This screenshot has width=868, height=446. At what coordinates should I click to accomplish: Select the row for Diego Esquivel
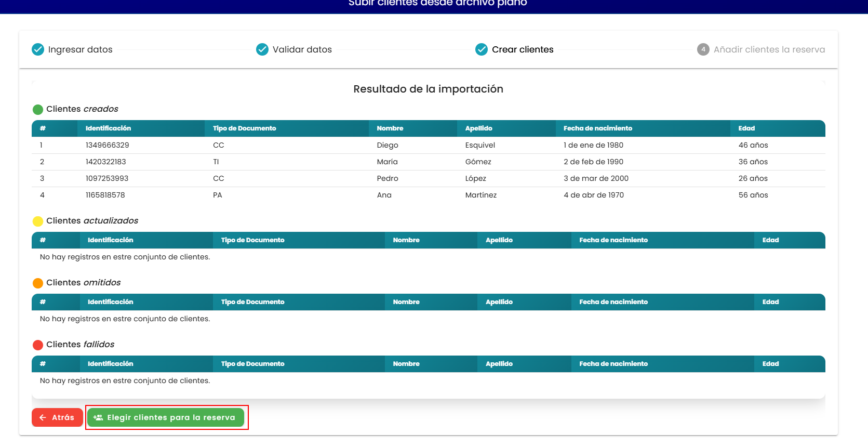429,145
